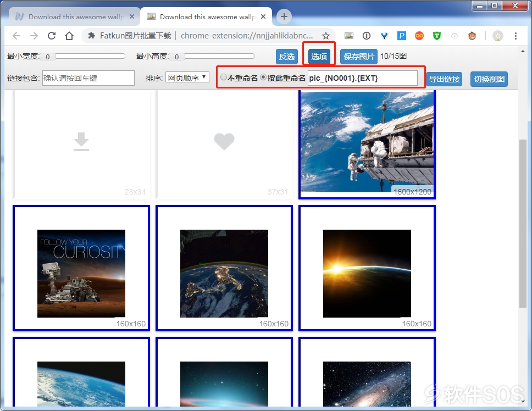Viewport: 532px width, 411px height.
Task: Close the active Fatkun tab
Action: coord(263,16)
